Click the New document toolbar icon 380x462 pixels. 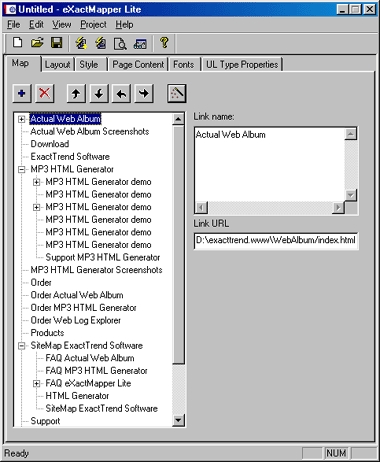coord(17,43)
